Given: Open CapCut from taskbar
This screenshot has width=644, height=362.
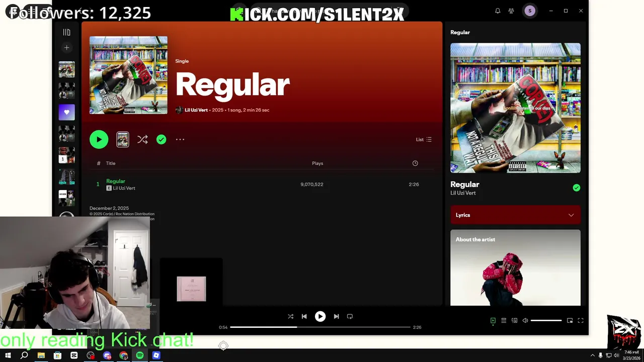Looking at the screenshot, I should click(74, 355).
